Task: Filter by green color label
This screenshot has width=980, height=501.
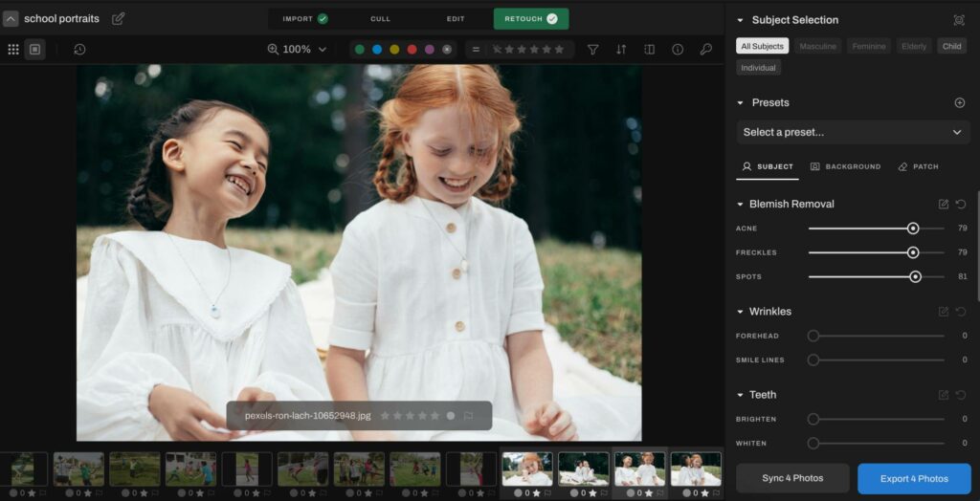Action: point(360,50)
